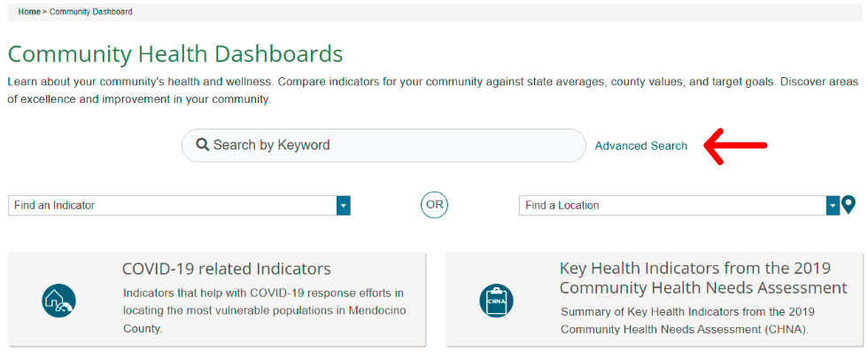Click the map pin location icon

tap(849, 205)
